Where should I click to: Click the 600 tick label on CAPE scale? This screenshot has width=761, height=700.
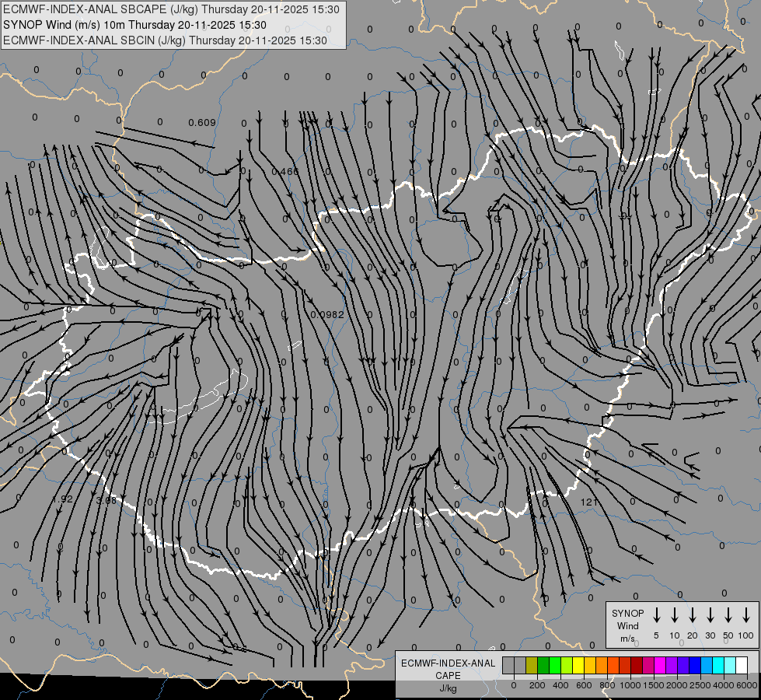(584, 685)
